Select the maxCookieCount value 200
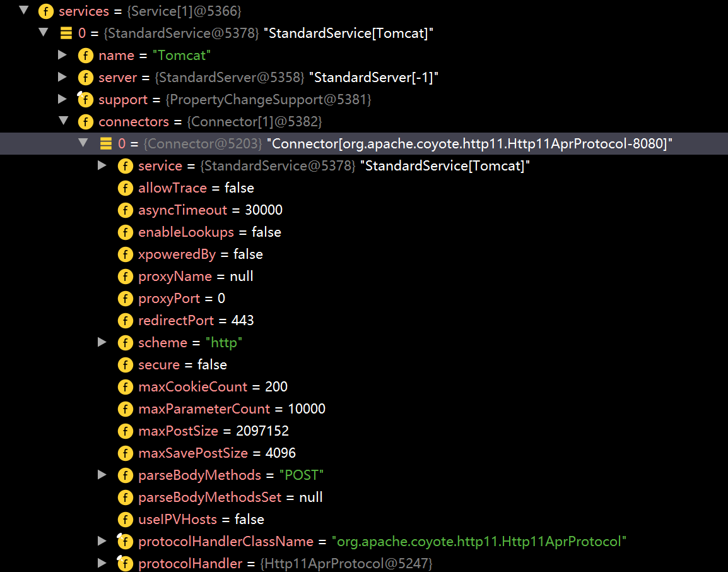Screen dimensions: 728x572 [276, 386]
